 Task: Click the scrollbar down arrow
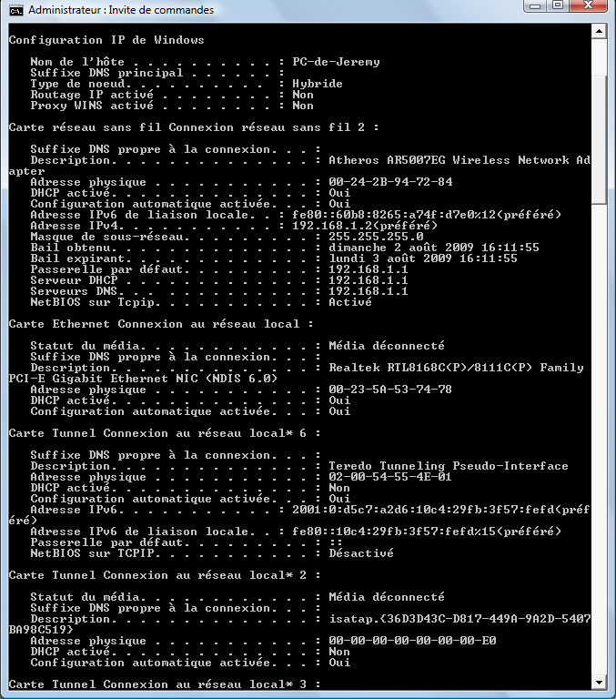point(599,682)
